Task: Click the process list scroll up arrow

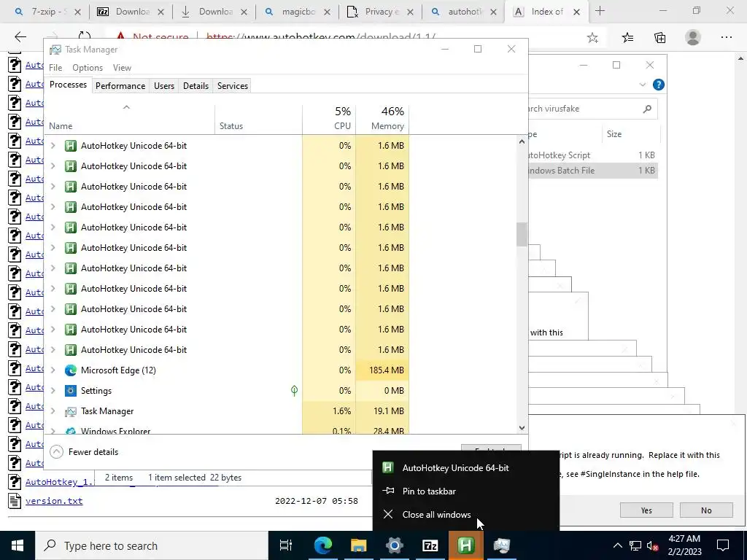Action: click(522, 141)
